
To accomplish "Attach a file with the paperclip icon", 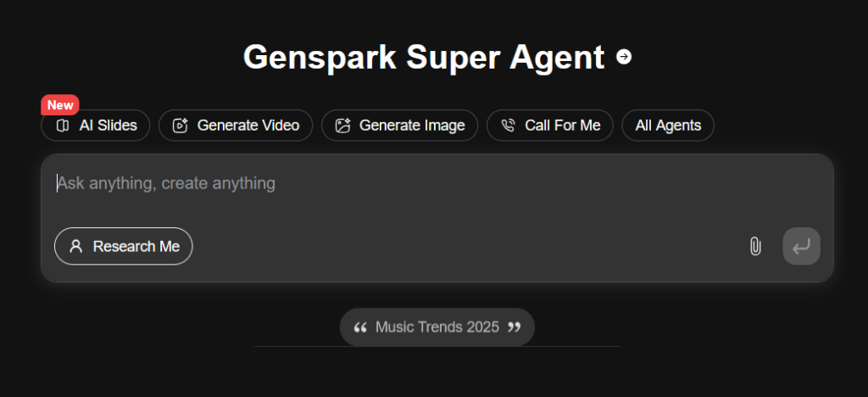I will pos(755,246).
